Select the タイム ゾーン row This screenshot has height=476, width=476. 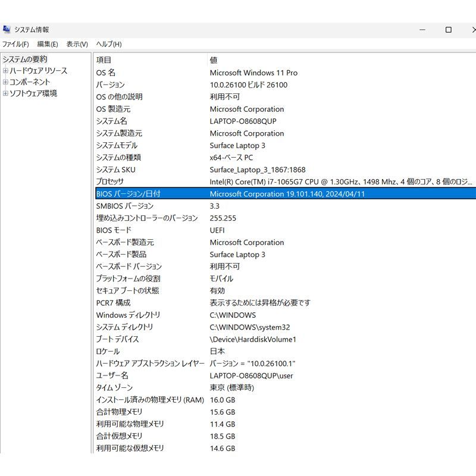(286, 388)
